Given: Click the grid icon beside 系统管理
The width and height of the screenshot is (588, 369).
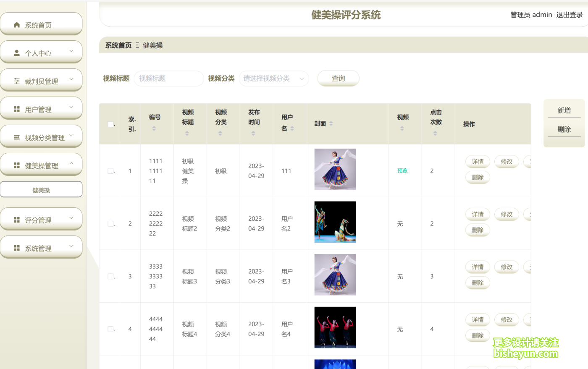Looking at the screenshot, I should (17, 248).
